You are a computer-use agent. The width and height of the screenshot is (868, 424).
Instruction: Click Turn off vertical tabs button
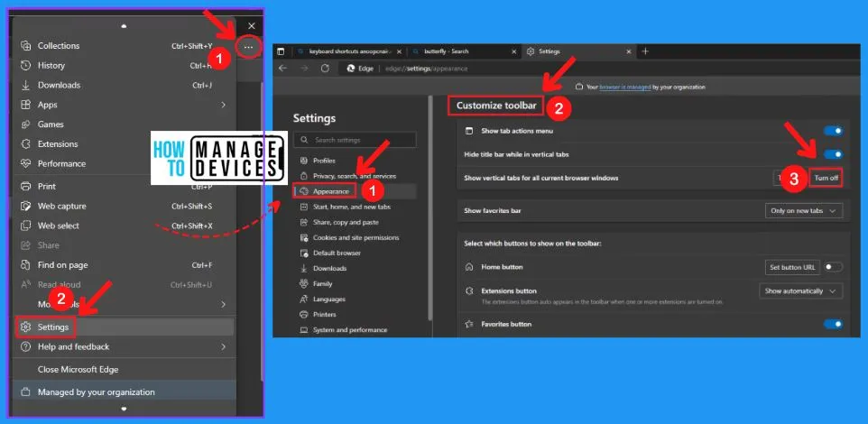[826, 179]
